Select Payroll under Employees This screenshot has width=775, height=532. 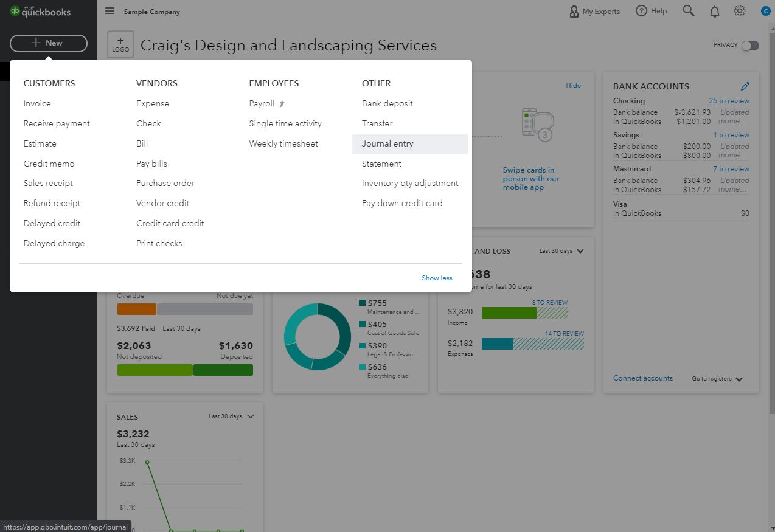pyautogui.click(x=262, y=103)
